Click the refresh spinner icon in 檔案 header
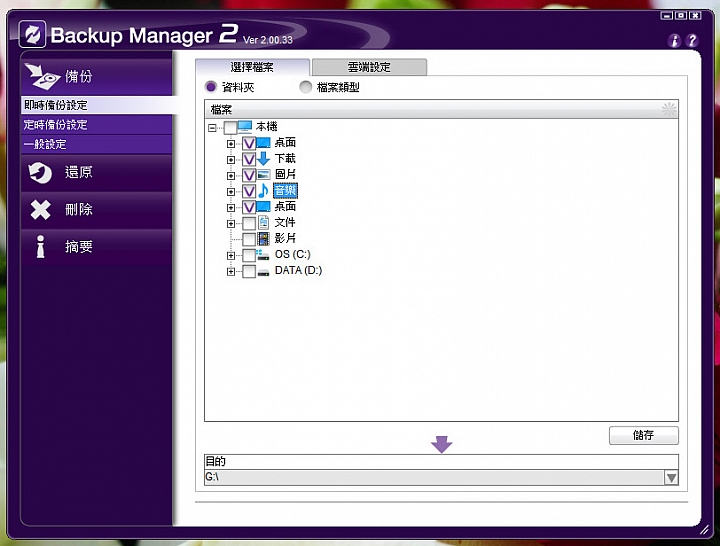This screenshot has width=720, height=546. tap(669, 109)
